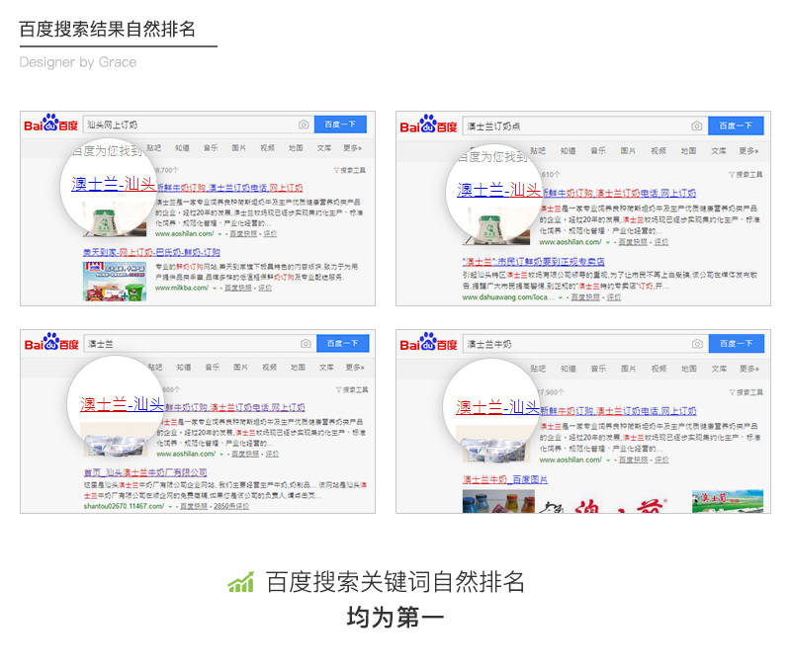This screenshot has width=791, height=672.
Task: Expand the dropdown arrow after www.dahuawang.com/loca...
Action: [x=560, y=297]
